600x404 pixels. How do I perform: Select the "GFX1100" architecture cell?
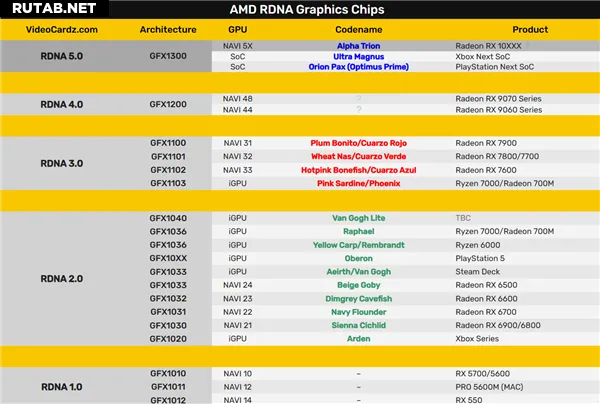(x=168, y=143)
